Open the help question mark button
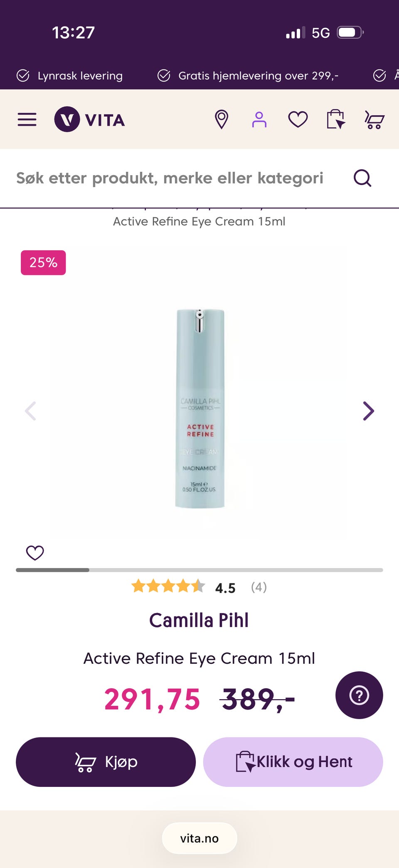399x868 pixels. pos(359,695)
